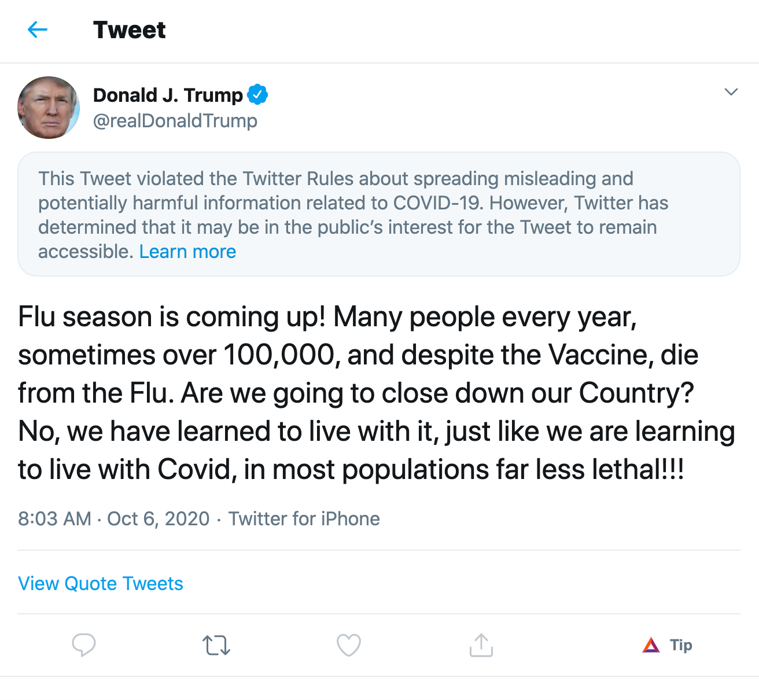Select the COVID-19 violation notice box
Image resolution: width=759 pixels, height=700 pixels.
pyautogui.click(x=379, y=214)
